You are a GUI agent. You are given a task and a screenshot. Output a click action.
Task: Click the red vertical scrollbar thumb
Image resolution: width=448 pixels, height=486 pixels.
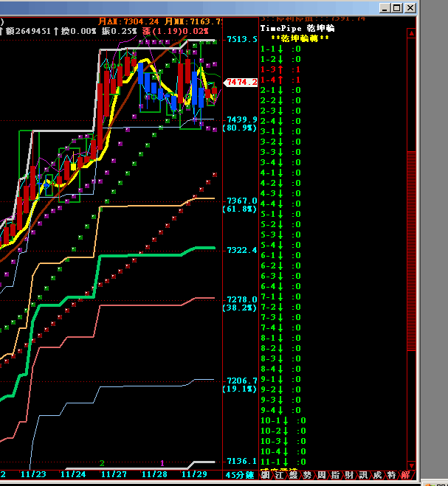[x=411, y=251]
